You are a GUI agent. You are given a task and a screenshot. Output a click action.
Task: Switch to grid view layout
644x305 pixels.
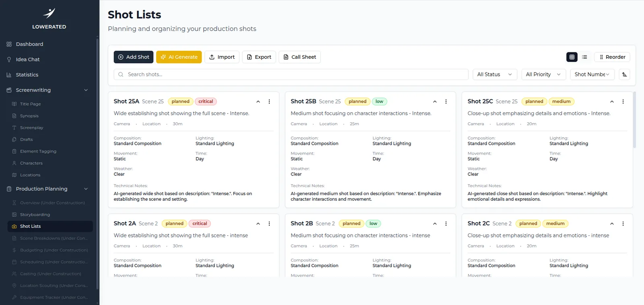[572, 57]
